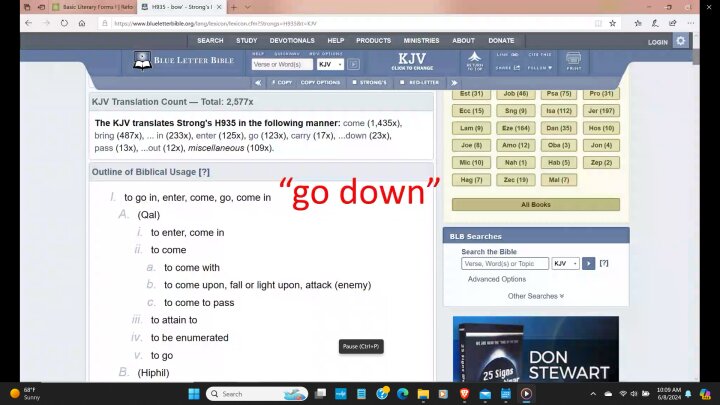Image resolution: width=720 pixels, height=405 pixels.
Task: Click the header verse search go arrow
Action: click(354, 64)
